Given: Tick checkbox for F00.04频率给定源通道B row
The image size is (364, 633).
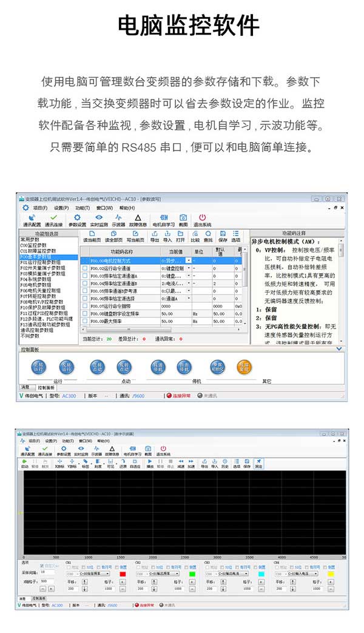Looking at the screenshot, I should [85, 283].
